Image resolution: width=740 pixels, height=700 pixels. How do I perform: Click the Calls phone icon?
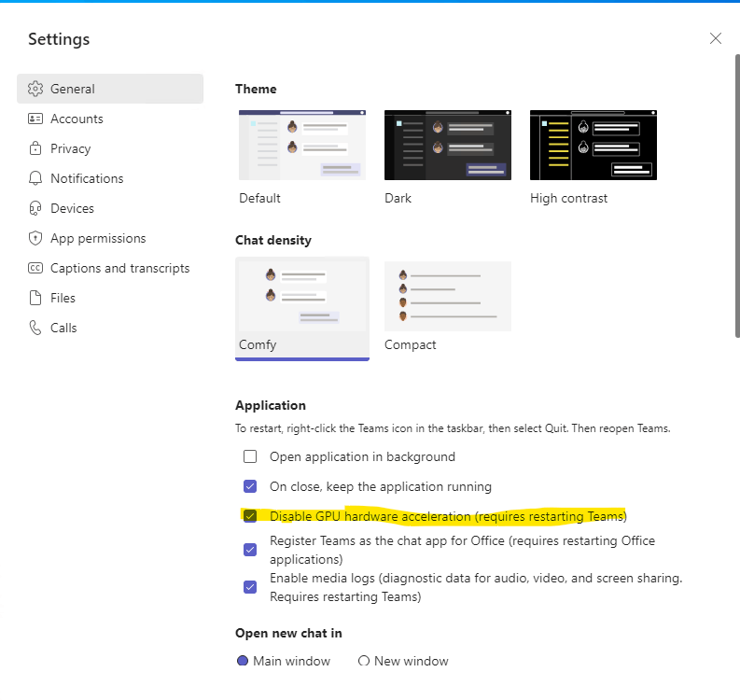pyautogui.click(x=35, y=328)
